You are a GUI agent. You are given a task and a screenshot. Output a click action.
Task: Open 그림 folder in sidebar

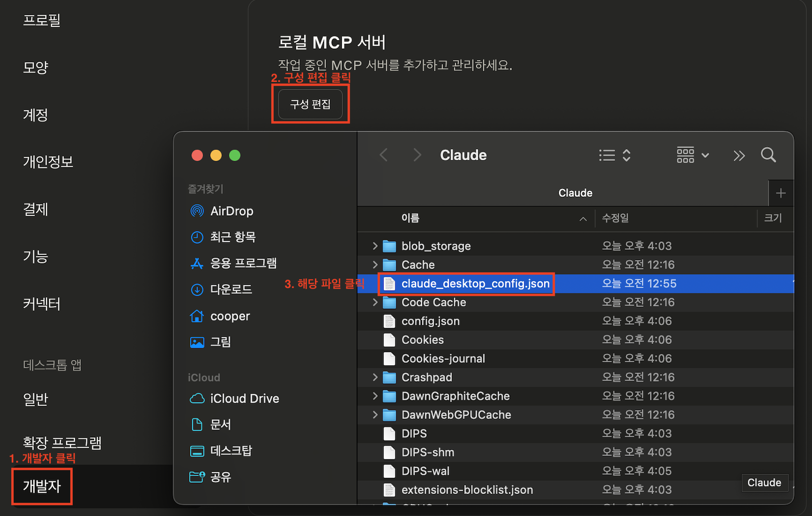210,342
